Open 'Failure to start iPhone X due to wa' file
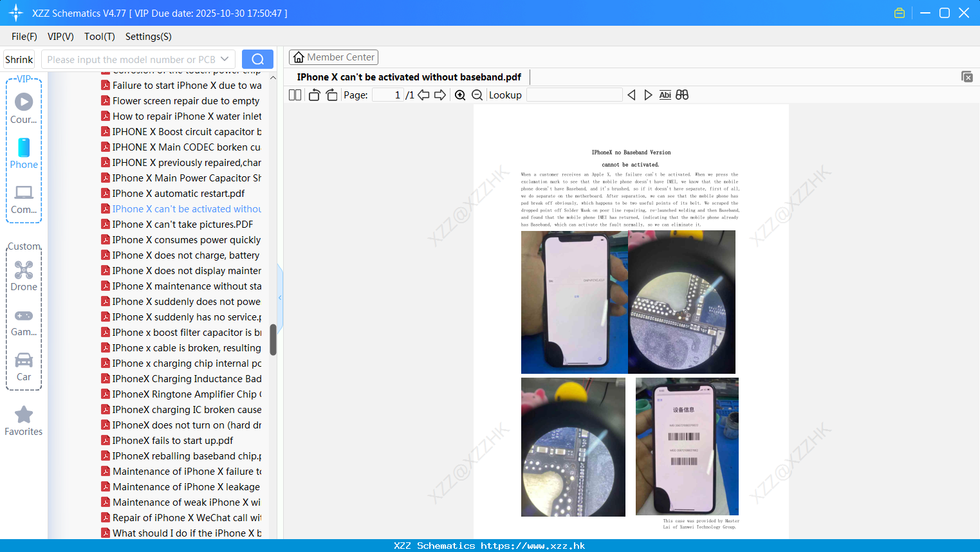The image size is (980, 552). click(181, 85)
